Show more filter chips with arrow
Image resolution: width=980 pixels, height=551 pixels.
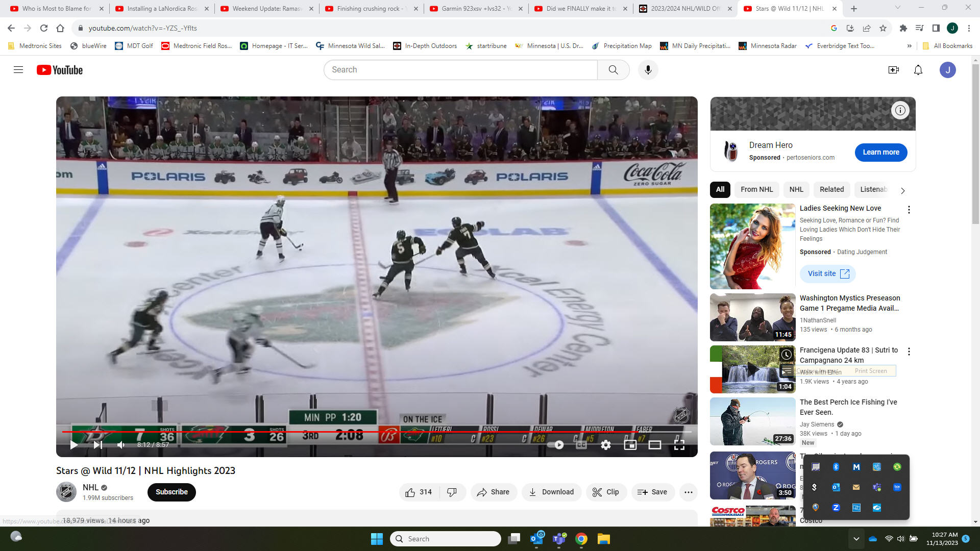click(x=903, y=191)
